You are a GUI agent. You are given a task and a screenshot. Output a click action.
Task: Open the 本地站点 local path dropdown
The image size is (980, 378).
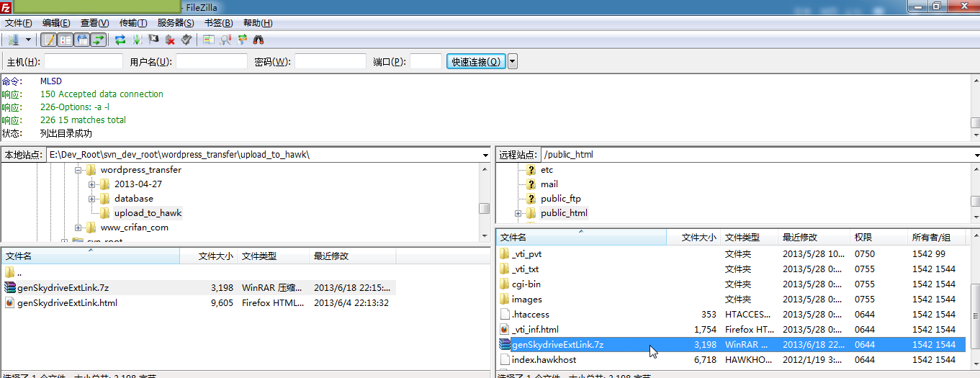point(485,155)
